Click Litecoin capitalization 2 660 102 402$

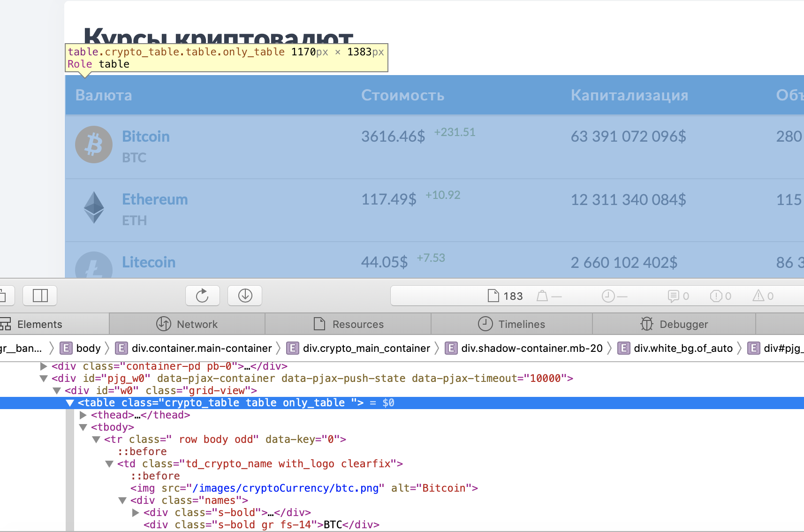624,262
